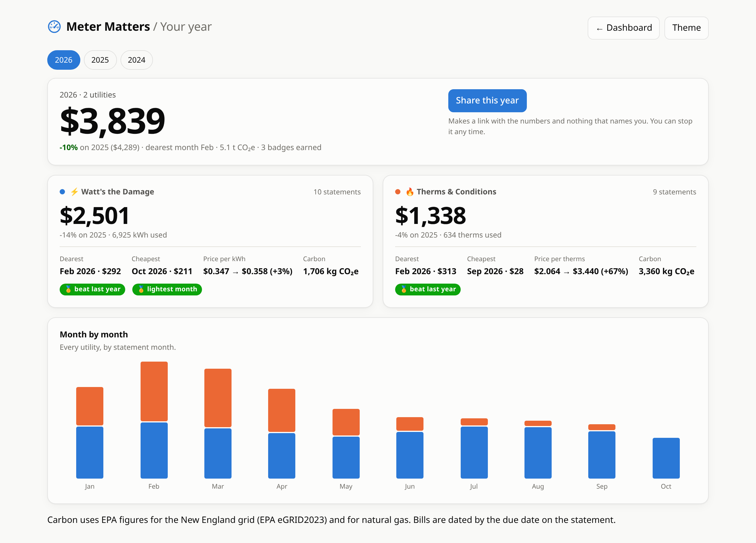Click the Feb orange gas bar segment

click(x=154, y=391)
